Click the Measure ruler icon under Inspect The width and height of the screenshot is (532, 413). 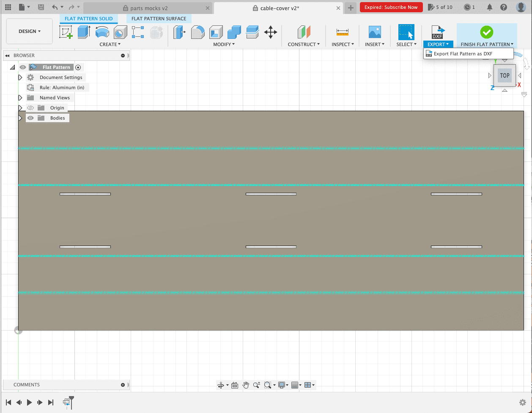coord(342,32)
